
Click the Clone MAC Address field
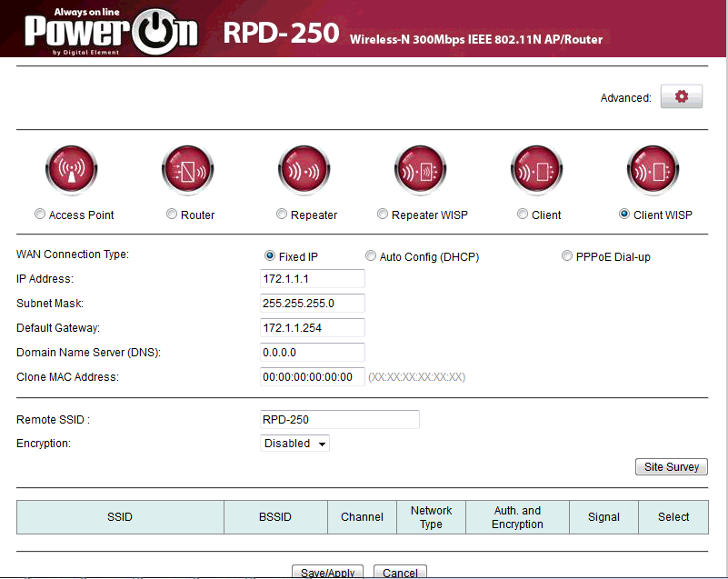(313, 377)
